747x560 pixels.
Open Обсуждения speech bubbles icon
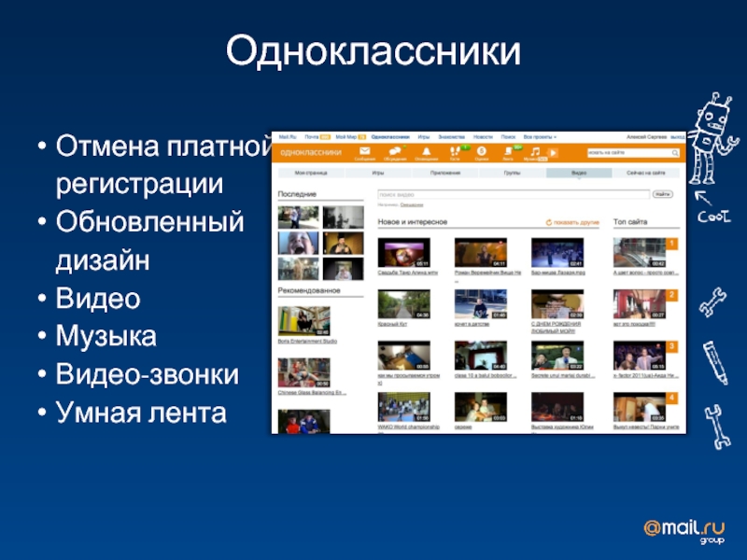(394, 152)
